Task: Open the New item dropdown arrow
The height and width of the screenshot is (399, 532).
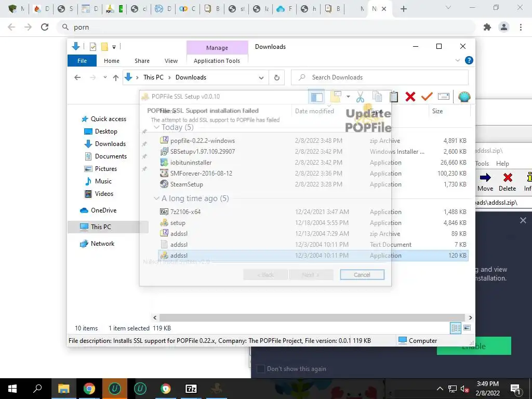Action: pyautogui.click(x=348, y=97)
